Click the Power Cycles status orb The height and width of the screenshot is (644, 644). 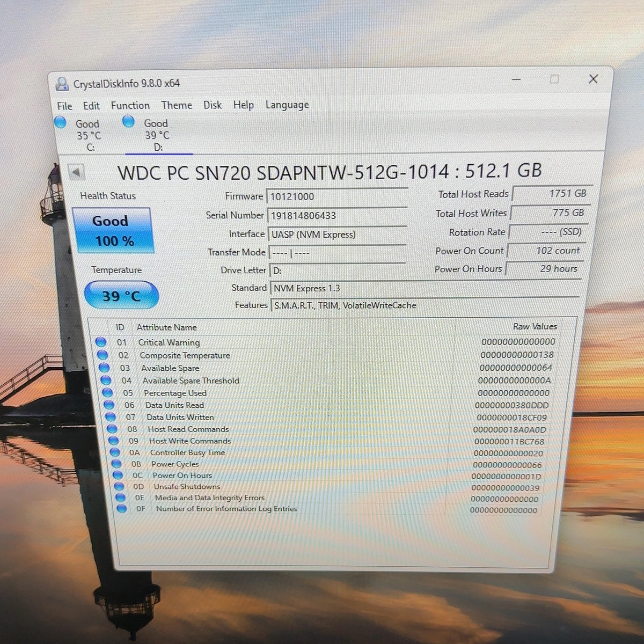[116, 464]
